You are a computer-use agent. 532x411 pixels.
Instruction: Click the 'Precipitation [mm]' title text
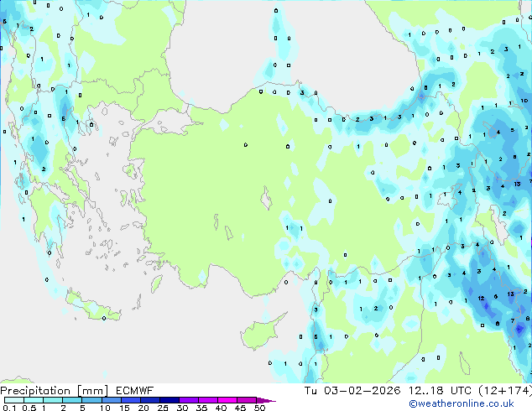pos(55,391)
